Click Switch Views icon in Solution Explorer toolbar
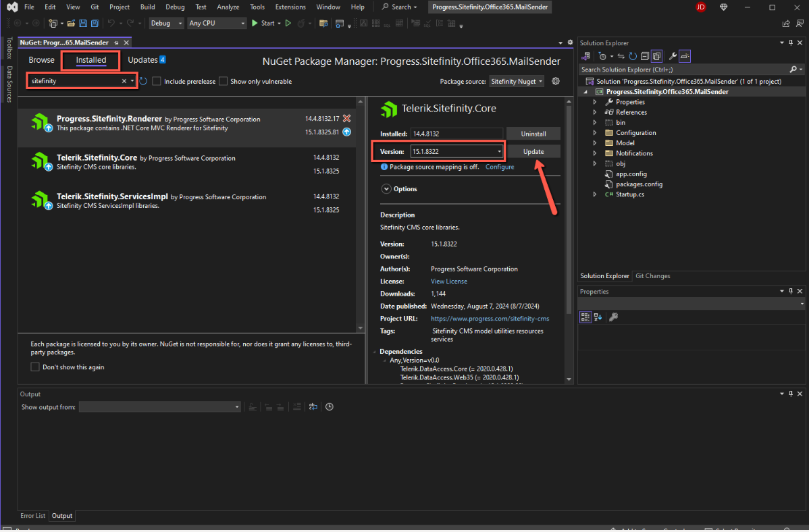Viewport: 809px width, 532px height. (585, 56)
